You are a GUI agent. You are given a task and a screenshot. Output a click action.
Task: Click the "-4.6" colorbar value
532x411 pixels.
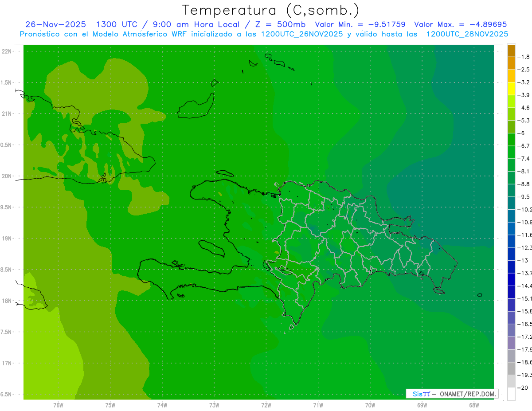click(x=524, y=108)
